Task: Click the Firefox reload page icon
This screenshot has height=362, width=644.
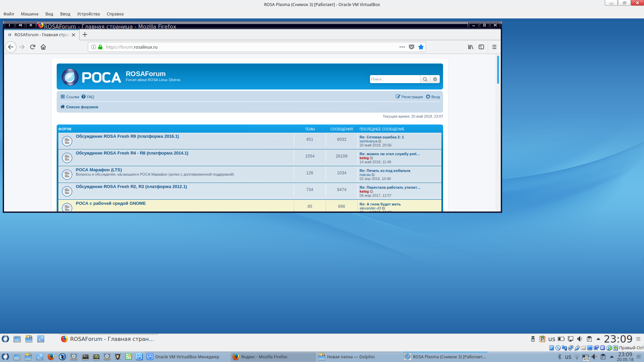Action: pos(33,47)
